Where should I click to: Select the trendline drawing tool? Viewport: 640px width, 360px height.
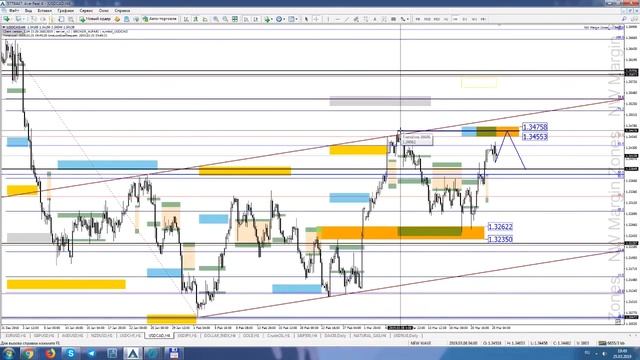pos(347,19)
